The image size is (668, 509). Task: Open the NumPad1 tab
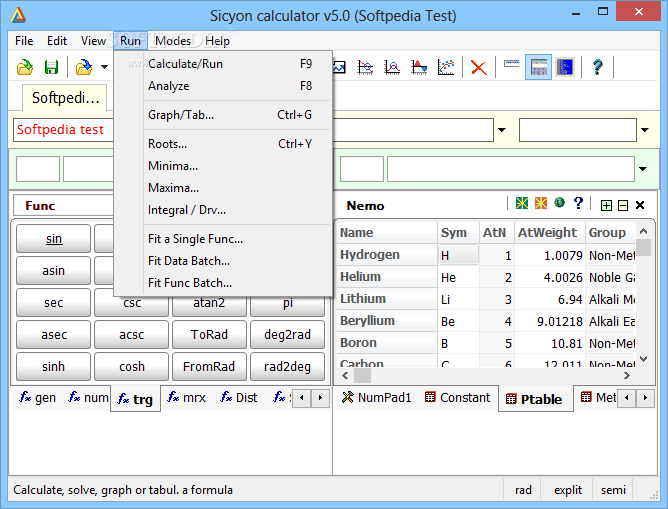tap(376, 398)
